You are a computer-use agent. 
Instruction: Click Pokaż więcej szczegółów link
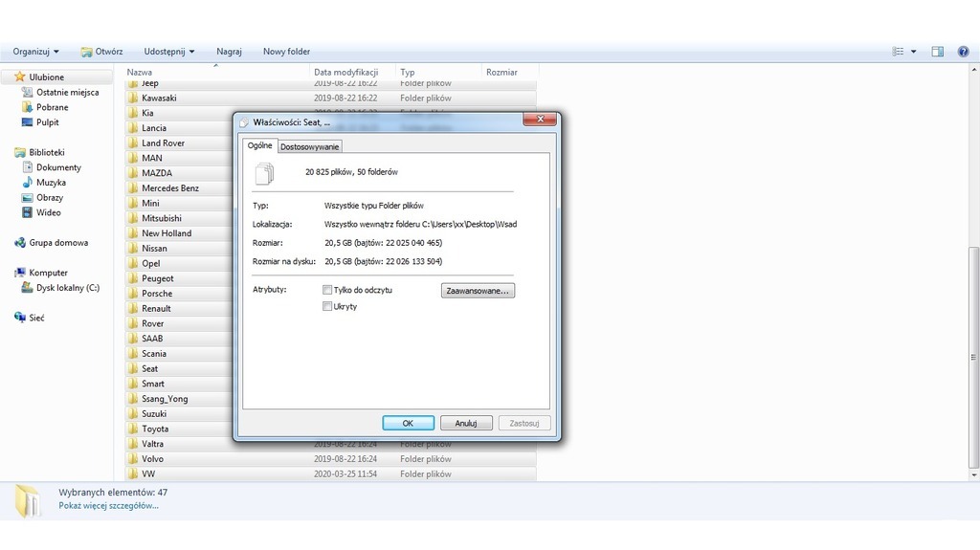pyautogui.click(x=109, y=506)
